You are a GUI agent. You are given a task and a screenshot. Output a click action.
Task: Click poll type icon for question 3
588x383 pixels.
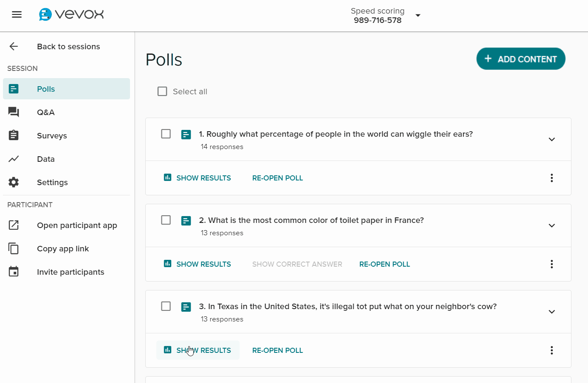point(186,307)
